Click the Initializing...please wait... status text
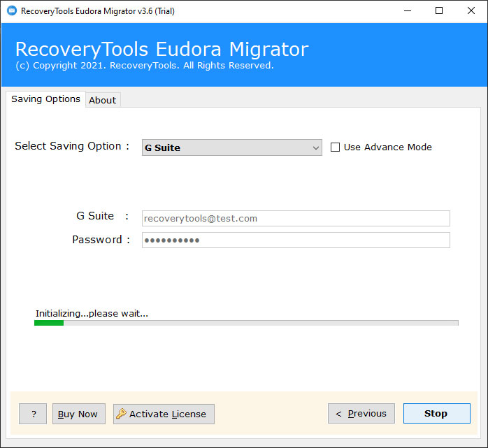The width and height of the screenshot is (488, 448). pos(92,313)
